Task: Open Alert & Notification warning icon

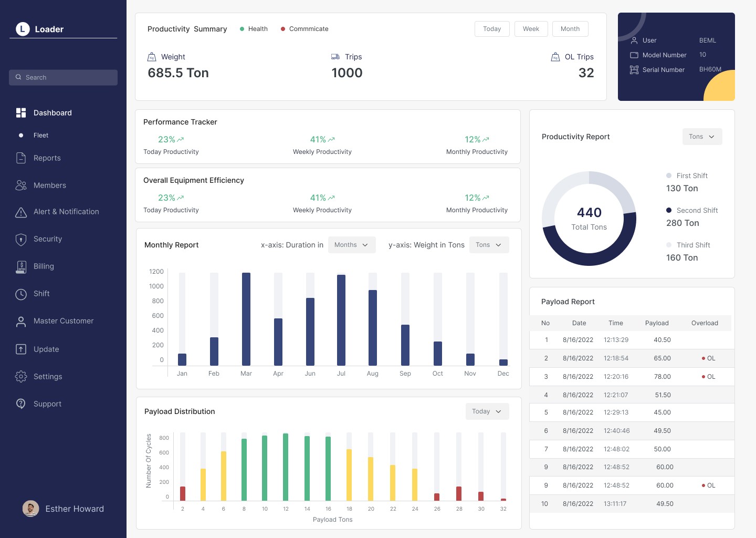Action: pos(21,212)
